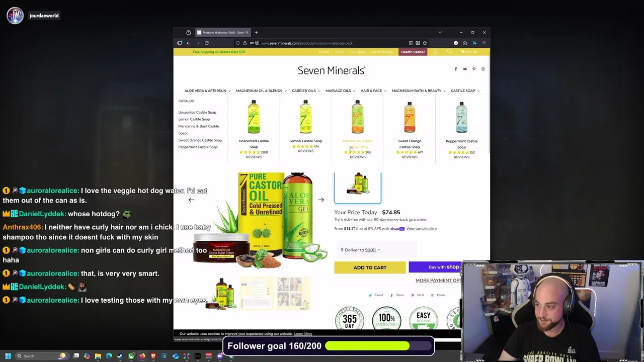Go back to the previous page

[188, 43]
